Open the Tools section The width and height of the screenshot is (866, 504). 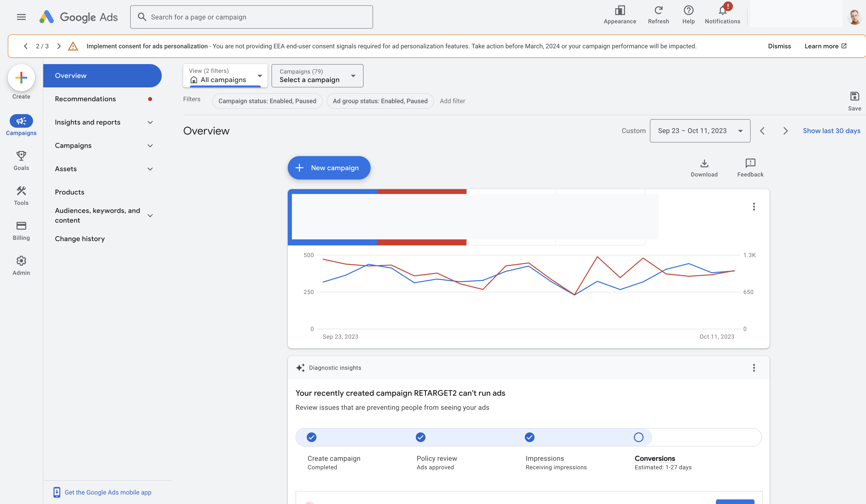tap(21, 195)
